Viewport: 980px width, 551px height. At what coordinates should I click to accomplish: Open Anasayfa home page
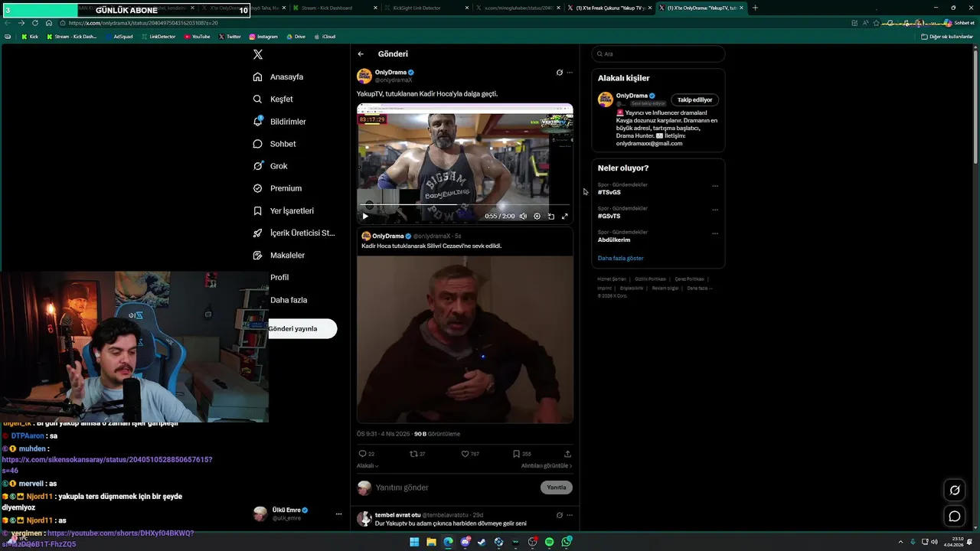tap(279, 77)
